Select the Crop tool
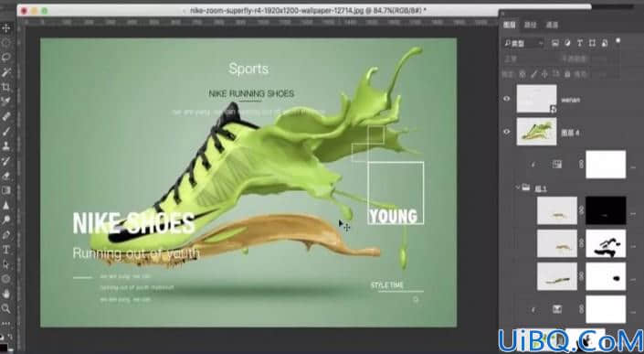 pos(6,87)
